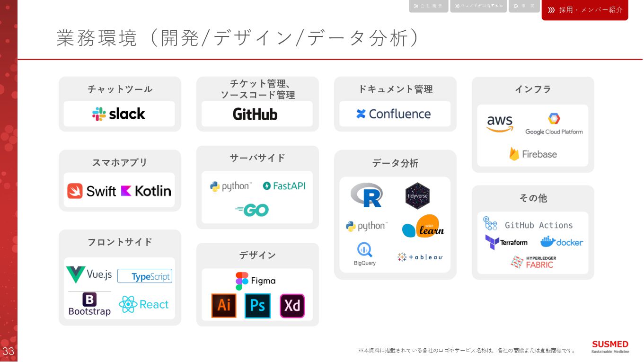Click the Figma logo
The width and height of the screenshot is (644, 362).
(256, 281)
